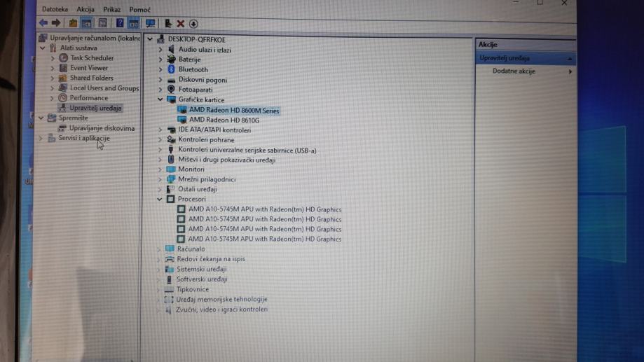Viewport: 644px width, 362px height.
Task: Open the Pomoć menu
Action: tap(139, 9)
